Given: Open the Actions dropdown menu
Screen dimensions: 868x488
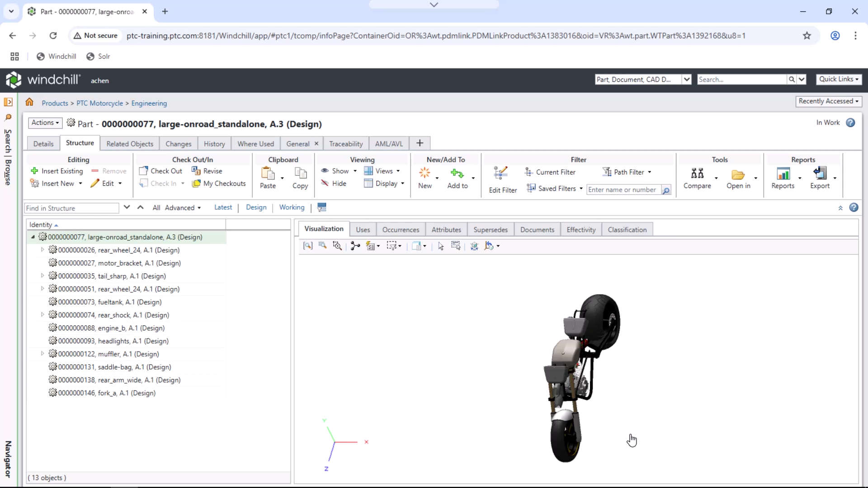Looking at the screenshot, I should 45,123.
